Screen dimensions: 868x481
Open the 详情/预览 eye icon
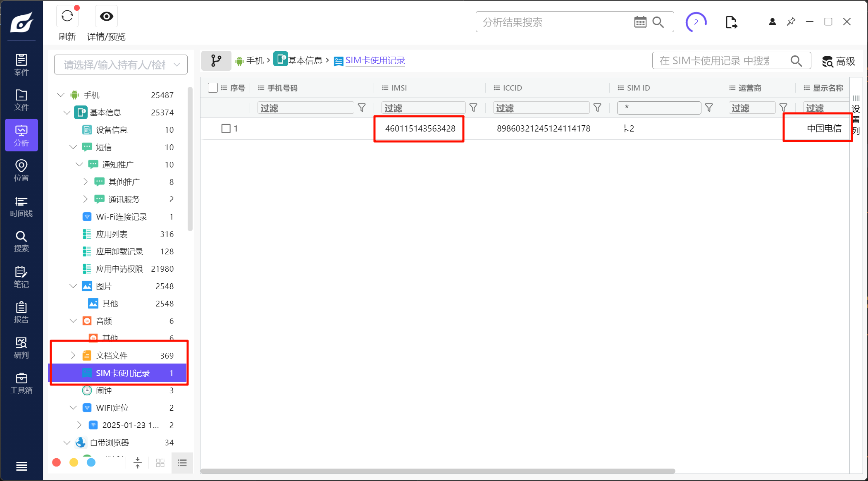point(106,17)
